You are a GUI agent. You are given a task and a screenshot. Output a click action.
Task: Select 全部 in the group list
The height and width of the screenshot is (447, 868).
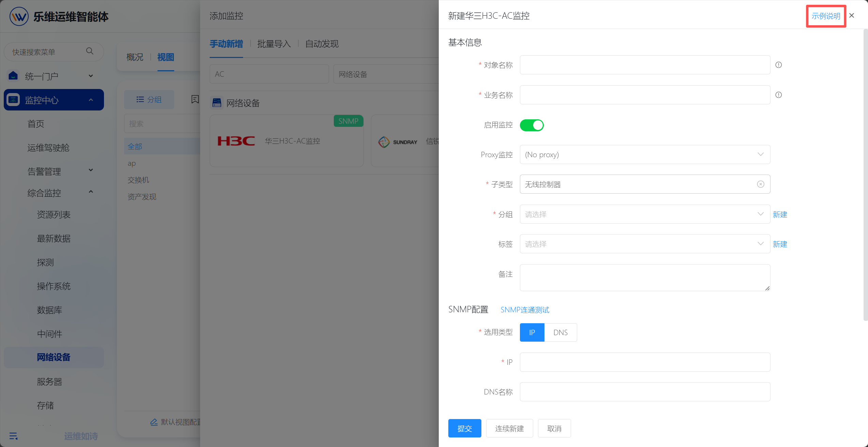tap(162, 146)
